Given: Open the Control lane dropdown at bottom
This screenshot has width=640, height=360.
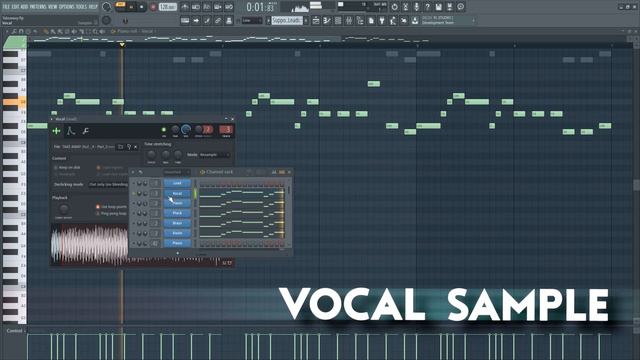Looking at the screenshot, I should (x=15, y=331).
